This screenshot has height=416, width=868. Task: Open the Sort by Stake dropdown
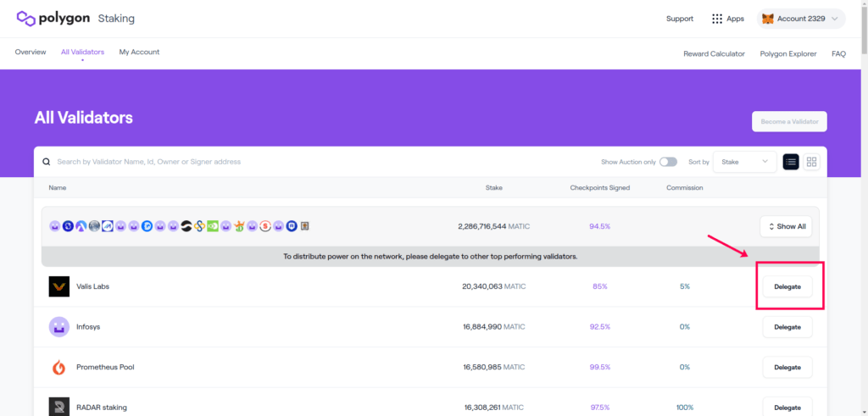(744, 162)
